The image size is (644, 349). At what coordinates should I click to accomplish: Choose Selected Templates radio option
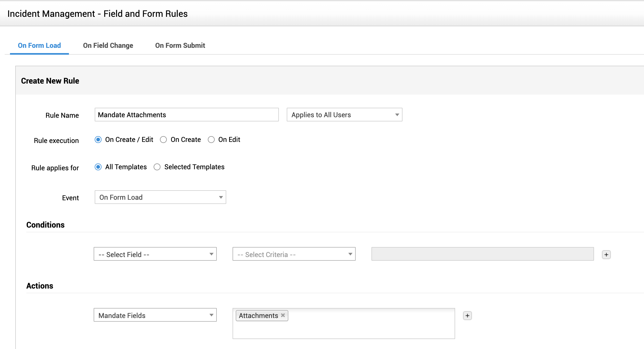click(157, 167)
